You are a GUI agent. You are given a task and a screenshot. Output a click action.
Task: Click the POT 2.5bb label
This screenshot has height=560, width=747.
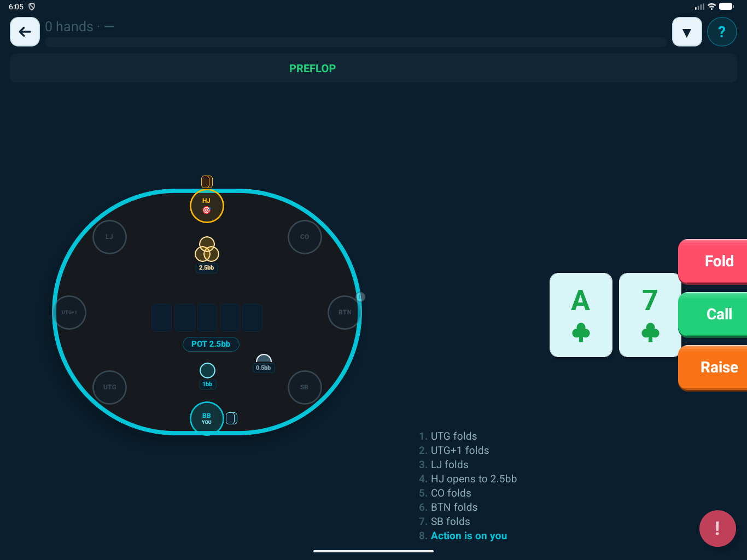tap(211, 344)
